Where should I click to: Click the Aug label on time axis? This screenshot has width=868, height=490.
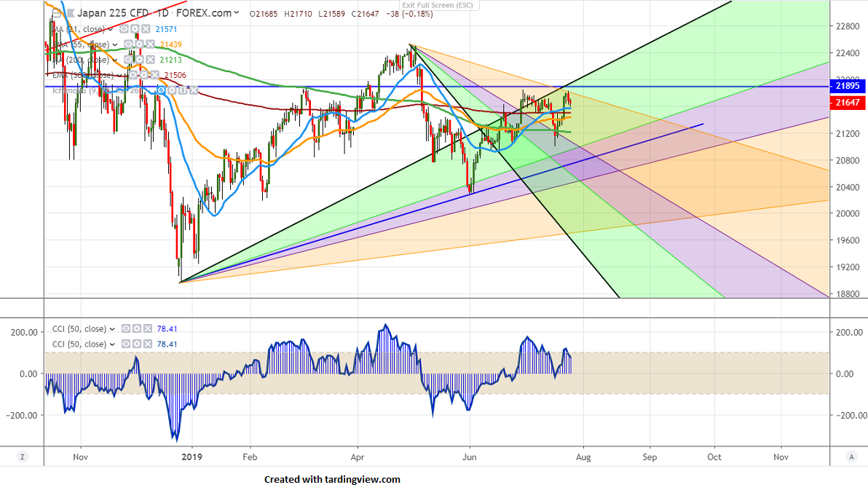583,457
